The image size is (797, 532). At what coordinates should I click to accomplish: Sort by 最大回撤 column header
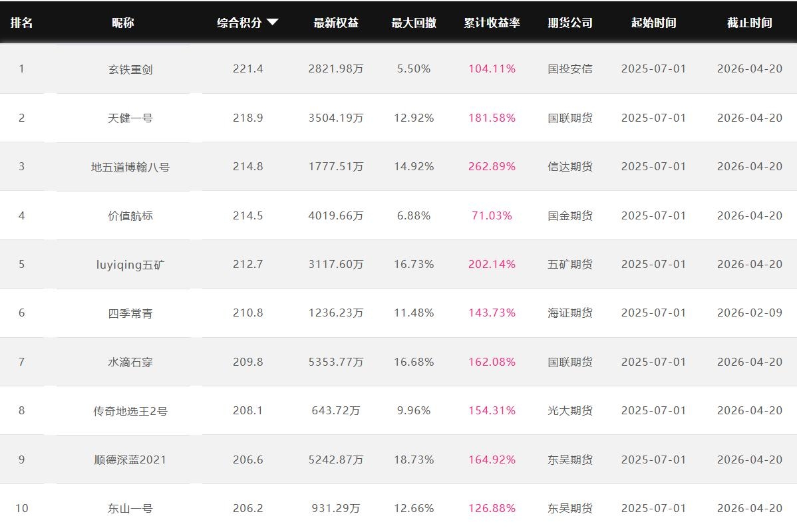click(x=414, y=23)
